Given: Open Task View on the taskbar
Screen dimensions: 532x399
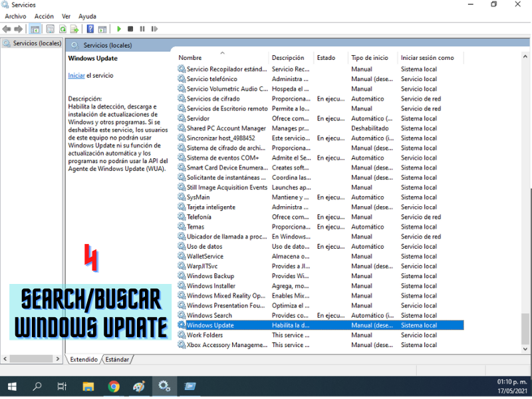Looking at the screenshot, I should point(62,386).
